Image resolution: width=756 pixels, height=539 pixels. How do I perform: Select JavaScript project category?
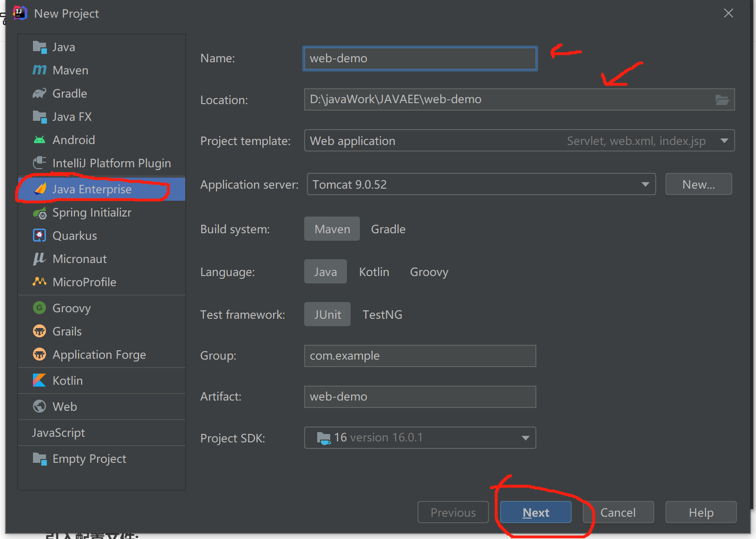[x=102, y=433]
